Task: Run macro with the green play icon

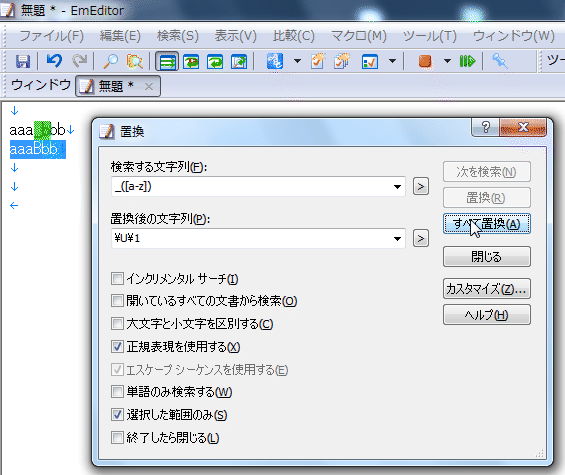Action: (x=467, y=61)
